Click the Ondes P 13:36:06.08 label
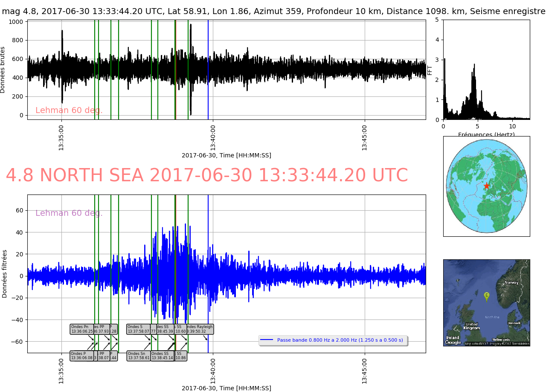The image size is (546, 392). pyautogui.click(x=81, y=356)
